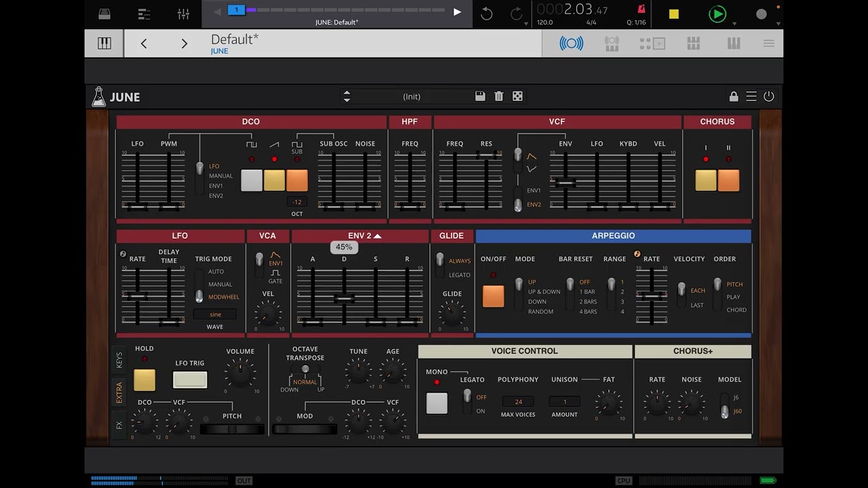Open the drum pads grid icon
868x488 pixels.
click(x=693, y=43)
